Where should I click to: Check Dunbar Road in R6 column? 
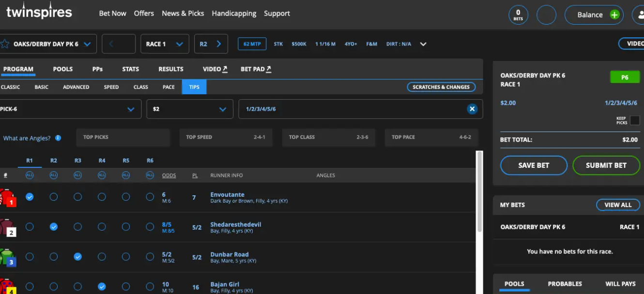tap(150, 257)
